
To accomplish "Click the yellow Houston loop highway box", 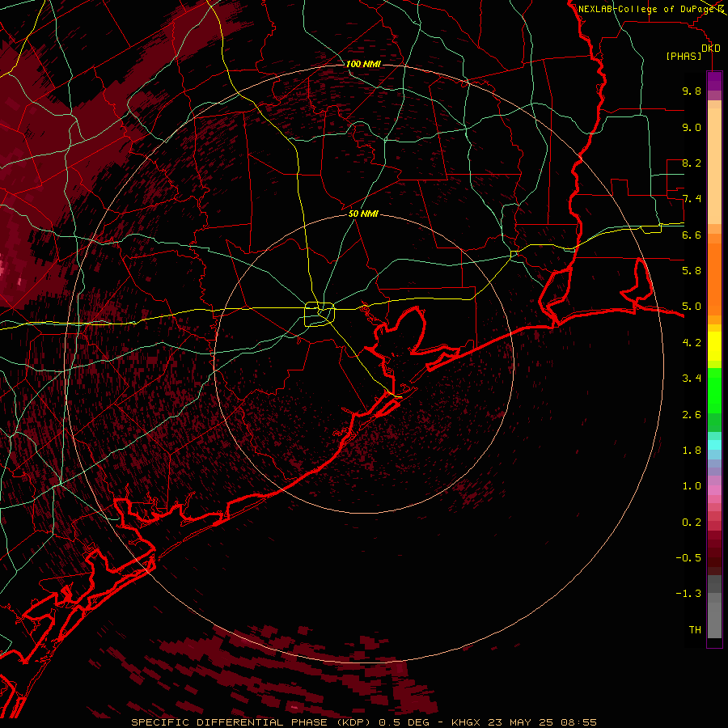I will coord(320,314).
